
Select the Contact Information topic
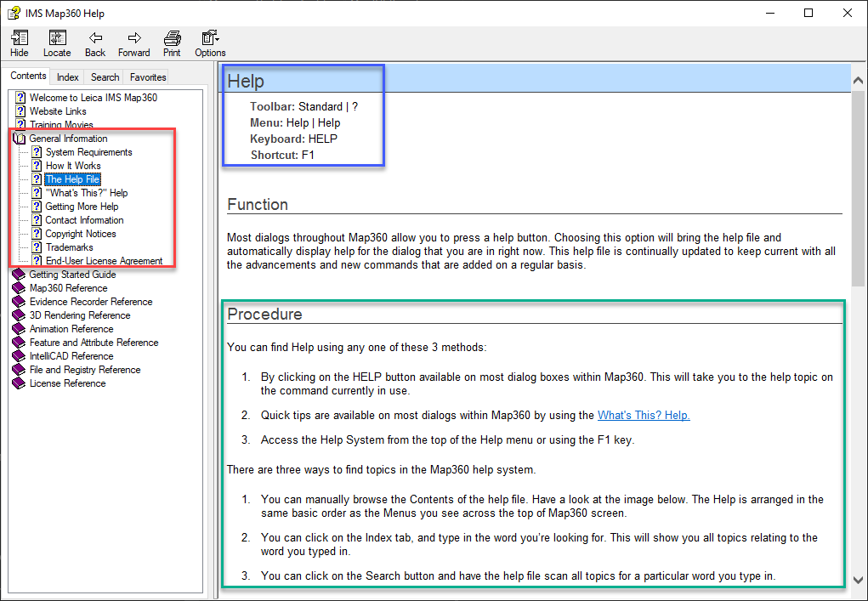(x=84, y=220)
